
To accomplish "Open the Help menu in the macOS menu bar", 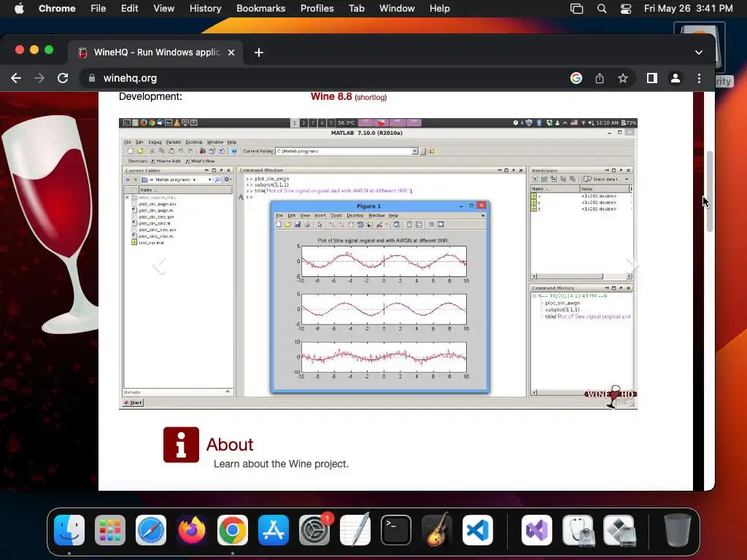I will pyautogui.click(x=439, y=9).
